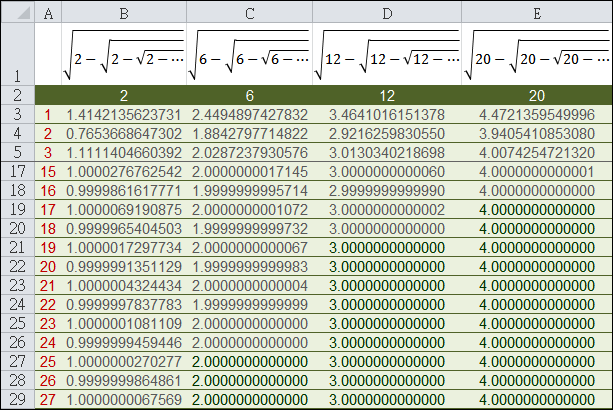
Task: Select cell 0.9999999864861
Action: tap(124, 381)
